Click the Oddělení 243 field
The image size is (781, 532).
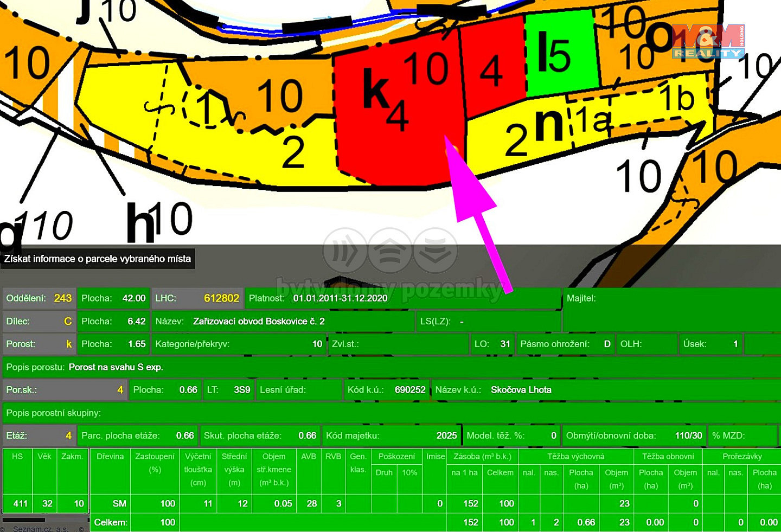tap(39, 298)
